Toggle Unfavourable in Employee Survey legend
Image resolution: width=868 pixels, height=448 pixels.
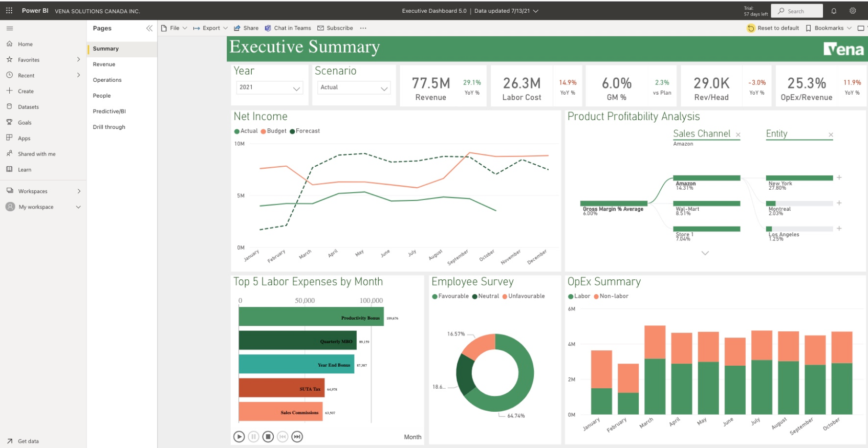click(x=524, y=296)
